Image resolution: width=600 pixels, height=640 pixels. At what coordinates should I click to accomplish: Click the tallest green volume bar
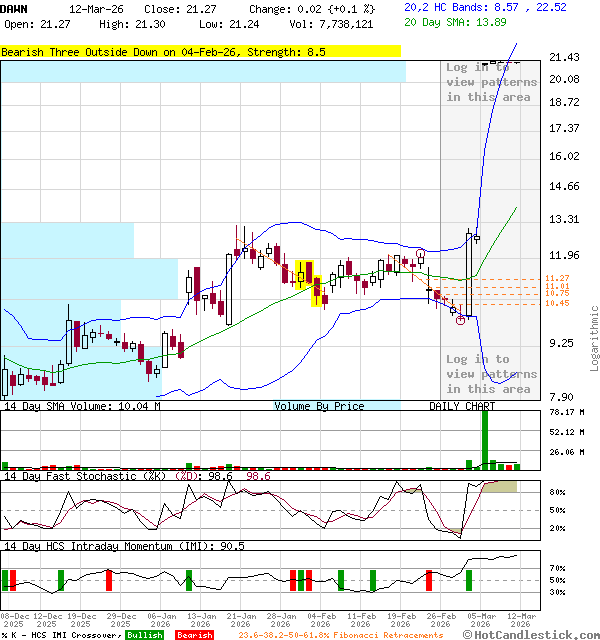(485, 438)
